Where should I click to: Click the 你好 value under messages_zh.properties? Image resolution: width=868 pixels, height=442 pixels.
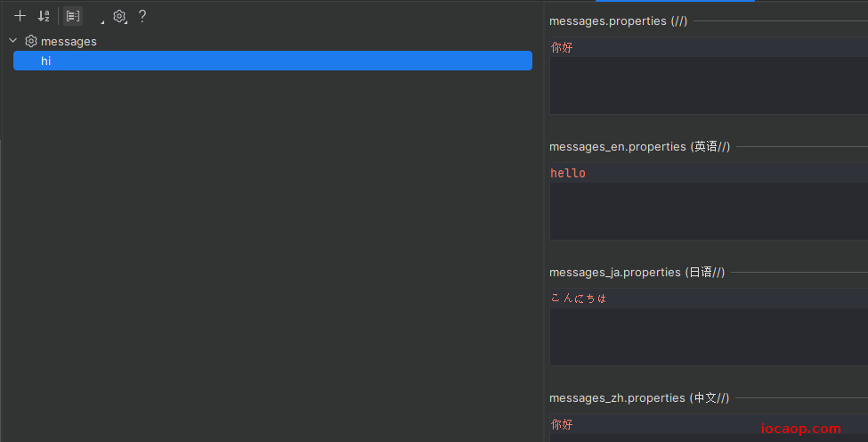(562, 424)
